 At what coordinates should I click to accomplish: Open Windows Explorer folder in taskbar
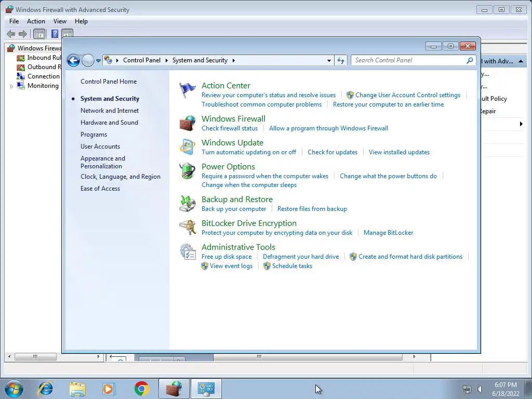[77, 389]
